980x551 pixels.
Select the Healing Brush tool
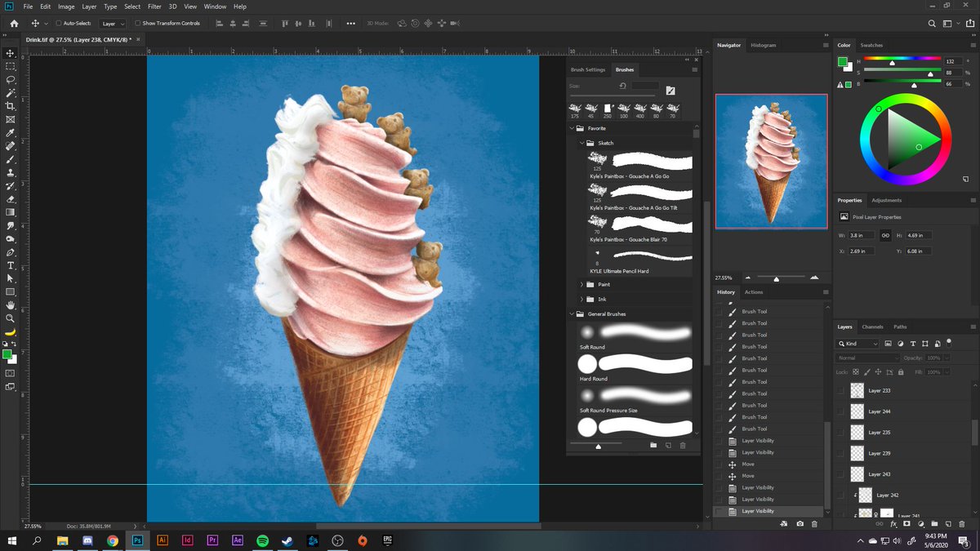pos(10,146)
